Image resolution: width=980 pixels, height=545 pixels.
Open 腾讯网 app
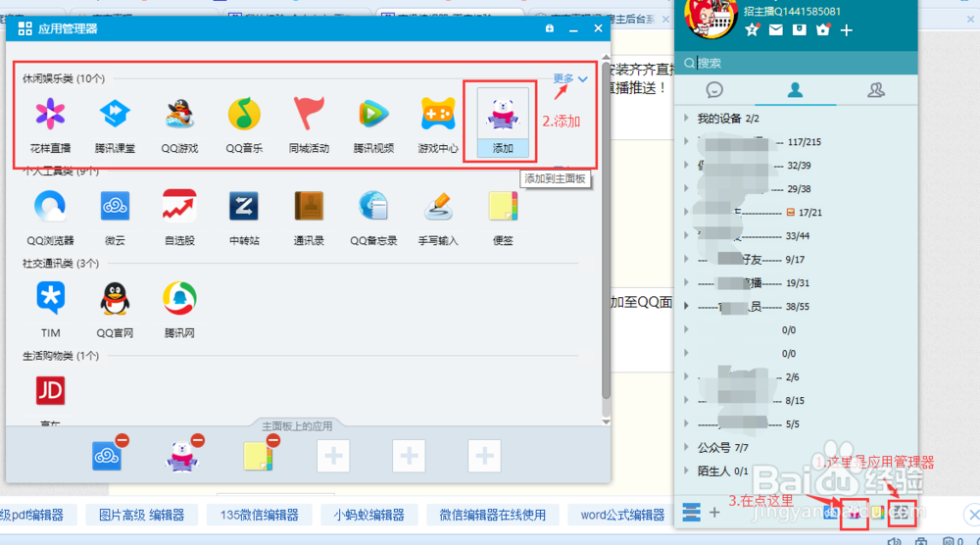click(x=180, y=299)
